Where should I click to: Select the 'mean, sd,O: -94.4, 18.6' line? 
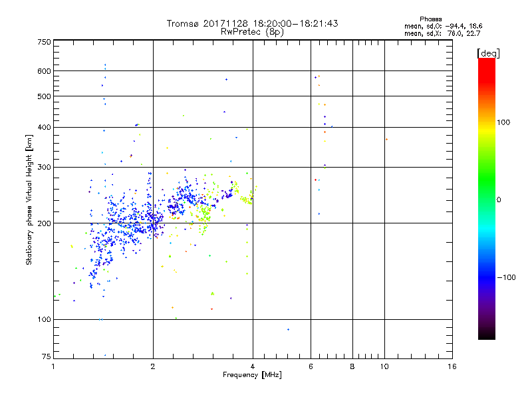pos(443,26)
